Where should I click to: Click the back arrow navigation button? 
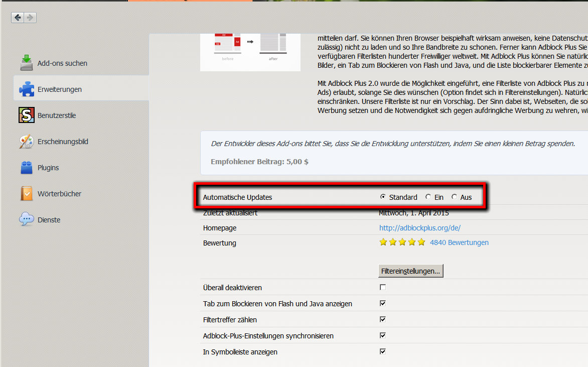pyautogui.click(x=18, y=18)
